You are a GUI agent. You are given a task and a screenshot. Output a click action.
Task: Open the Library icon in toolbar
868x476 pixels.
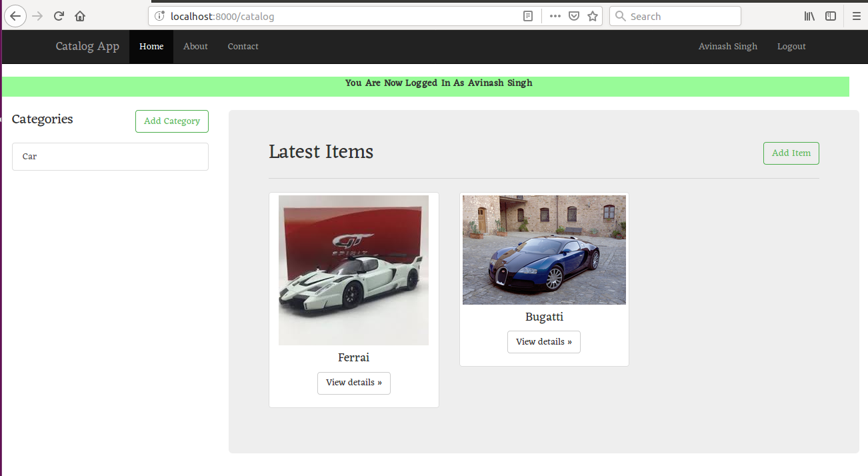(x=809, y=16)
